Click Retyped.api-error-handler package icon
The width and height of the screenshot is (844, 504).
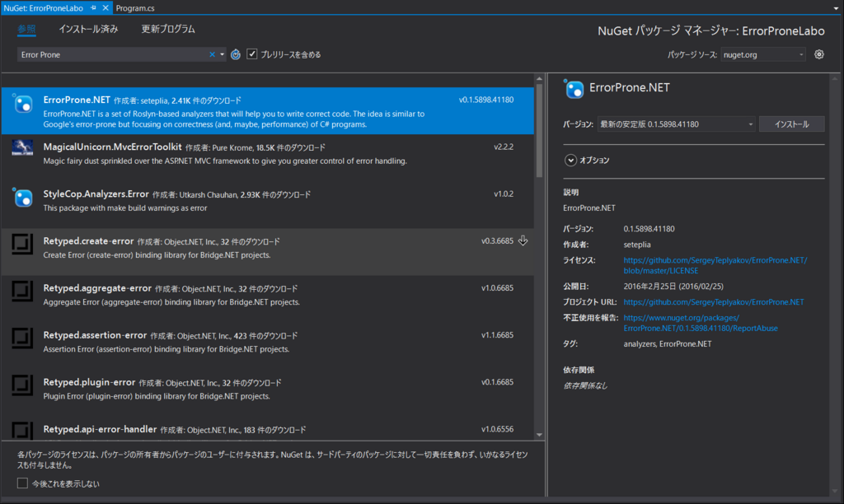pyautogui.click(x=22, y=431)
